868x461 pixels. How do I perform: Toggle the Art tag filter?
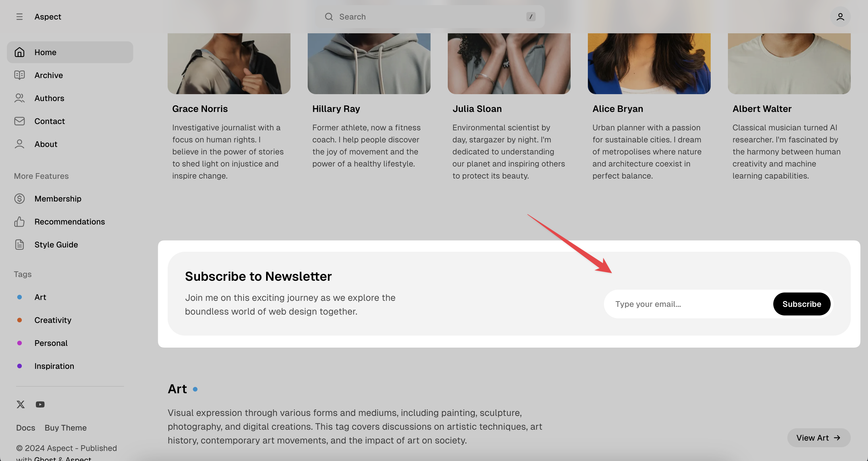point(40,297)
